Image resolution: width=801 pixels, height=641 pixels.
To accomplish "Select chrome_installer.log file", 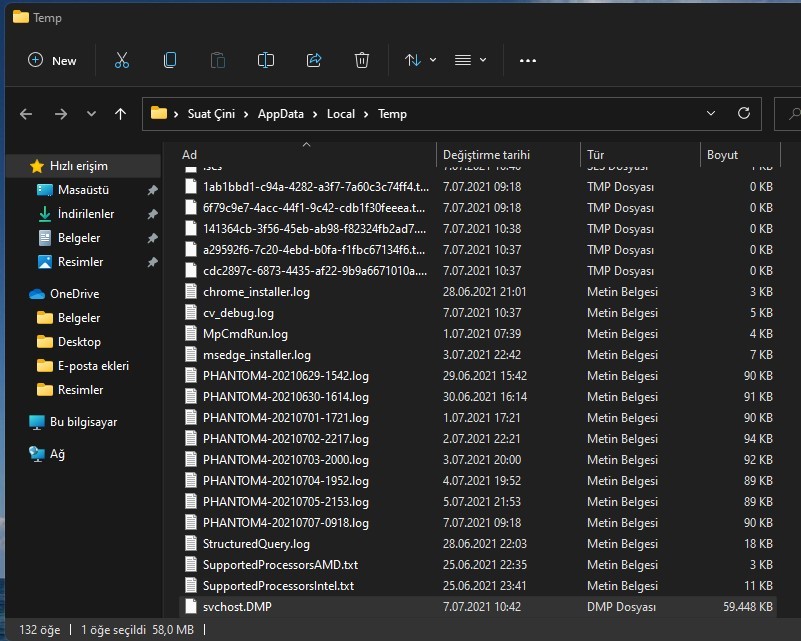I will (256, 292).
